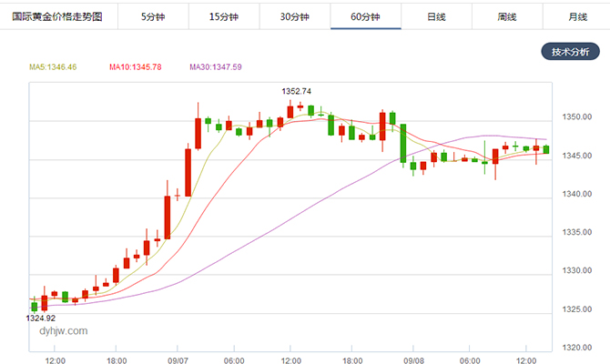
Task: Click the 技术分析 button
Action: coord(570,52)
